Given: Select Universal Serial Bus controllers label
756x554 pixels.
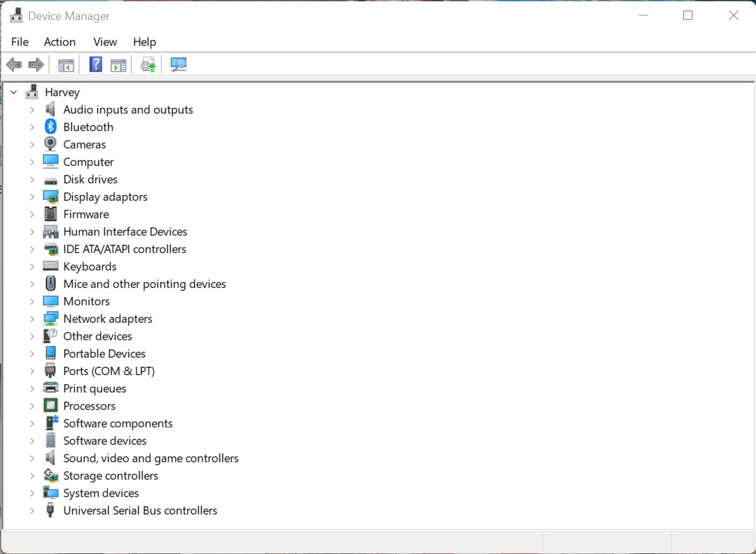Looking at the screenshot, I should click(140, 510).
